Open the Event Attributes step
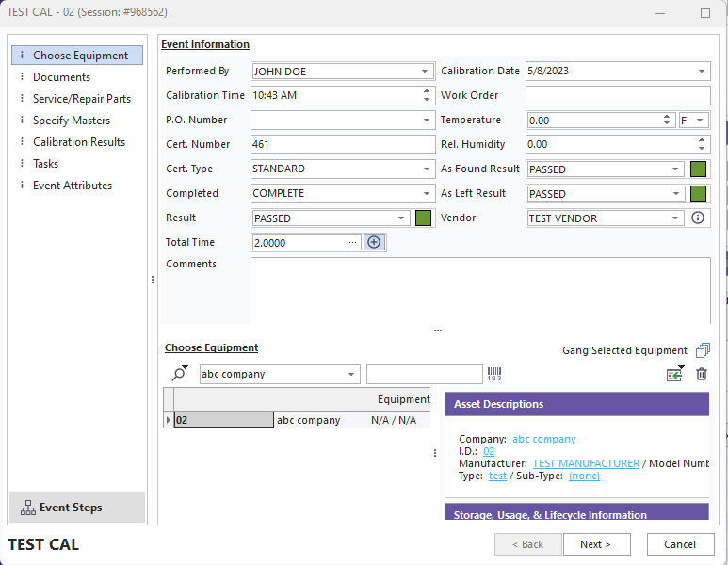 tap(73, 186)
